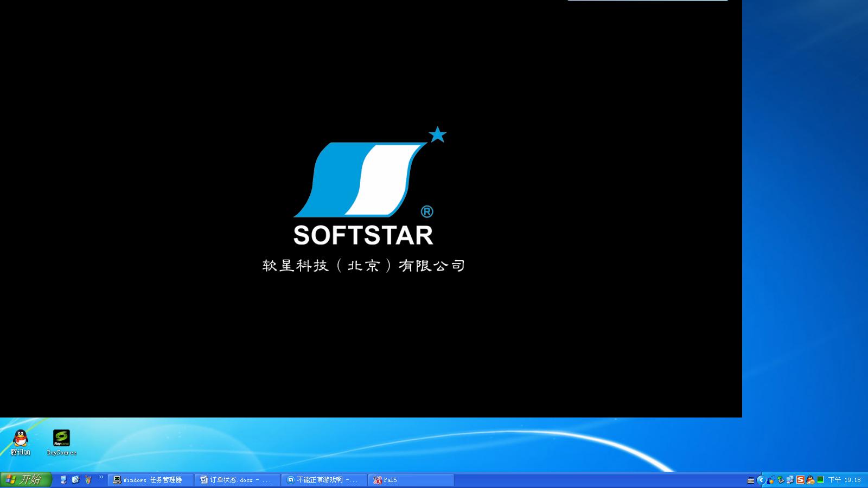Expand hidden system tray icons arrow

[761, 480]
